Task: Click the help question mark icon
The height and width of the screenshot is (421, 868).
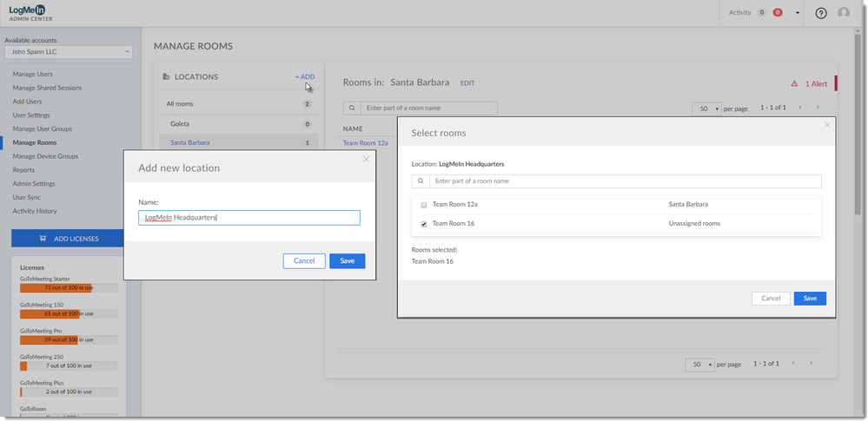Action: 821,13
